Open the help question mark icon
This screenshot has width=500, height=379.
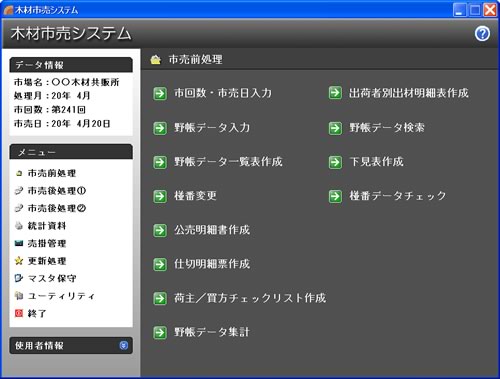(482, 34)
